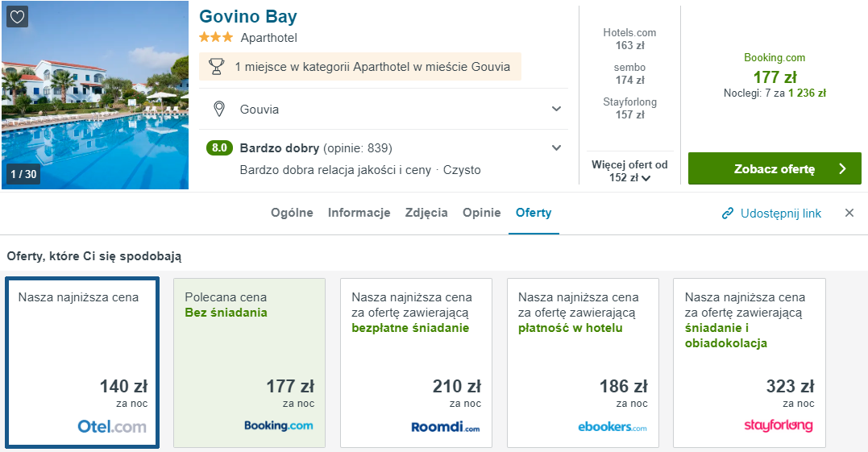The width and height of the screenshot is (868, 452).
Task: Open the 'Więcej ofert od 152 zł' dropdown
Action: pyautogui.click(x=629, y=171)
